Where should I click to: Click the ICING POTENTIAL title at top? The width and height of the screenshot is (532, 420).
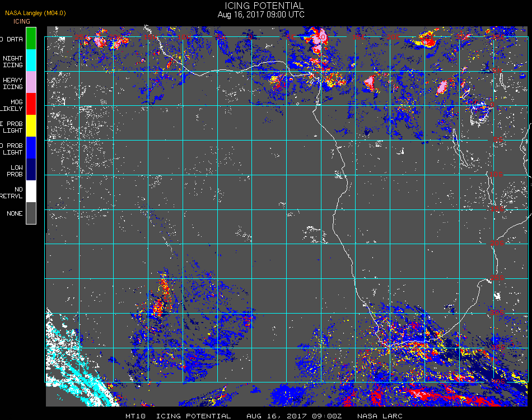click(x=264, y=6)
